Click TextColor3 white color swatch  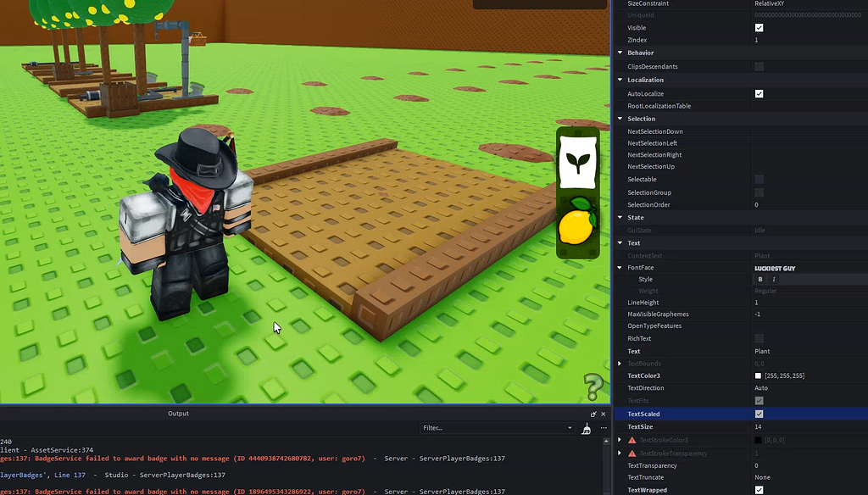point(758,376)
